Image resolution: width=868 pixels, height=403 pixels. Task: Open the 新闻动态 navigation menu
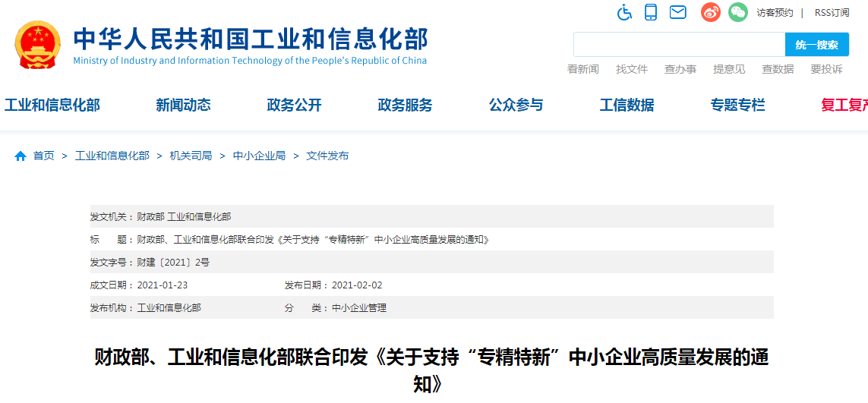click(183, 105)
